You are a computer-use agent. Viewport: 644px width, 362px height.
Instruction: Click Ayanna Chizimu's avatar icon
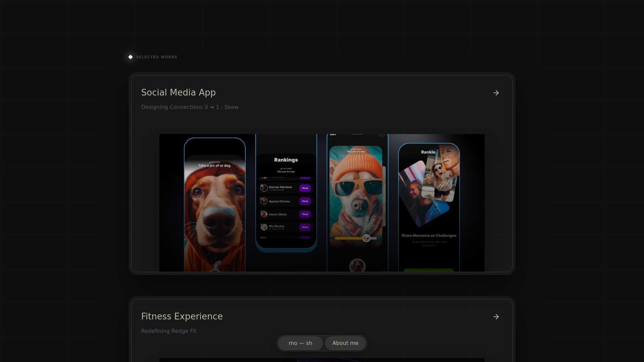(x=264, y=201)
